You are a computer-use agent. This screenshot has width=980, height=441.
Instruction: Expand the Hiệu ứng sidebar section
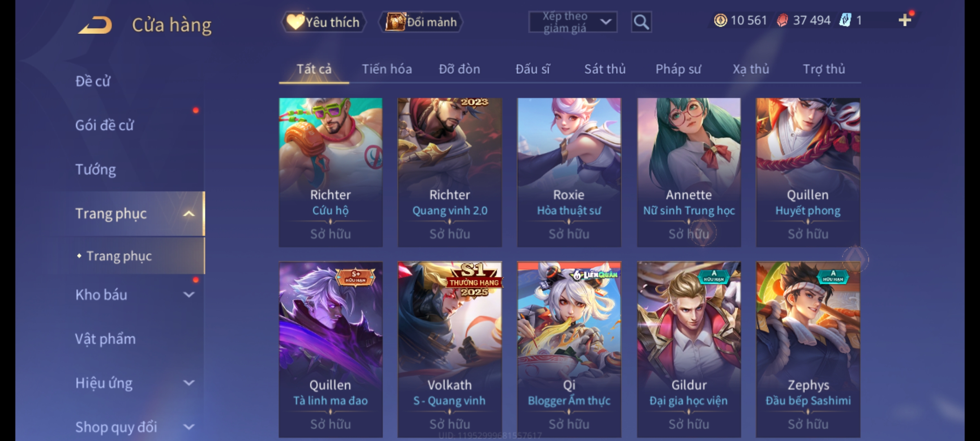[189, 383]
